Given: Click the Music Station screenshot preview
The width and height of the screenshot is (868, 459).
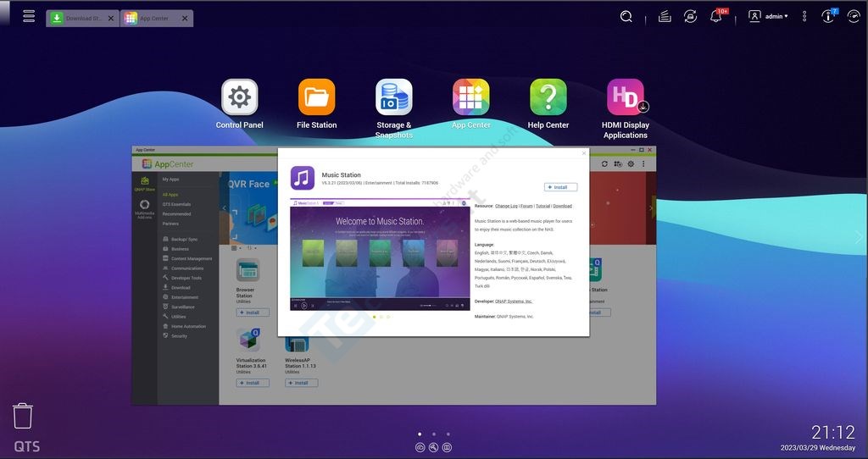Looking at the screenshot, I should click(380, 254).
